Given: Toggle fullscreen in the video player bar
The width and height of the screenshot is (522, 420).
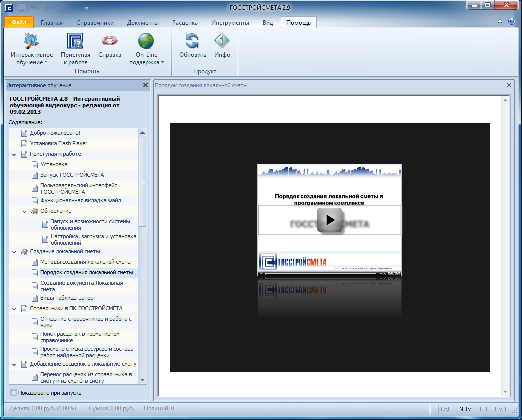Looking at the screenshot, I should pyautogui.click(x=385, y=274).
